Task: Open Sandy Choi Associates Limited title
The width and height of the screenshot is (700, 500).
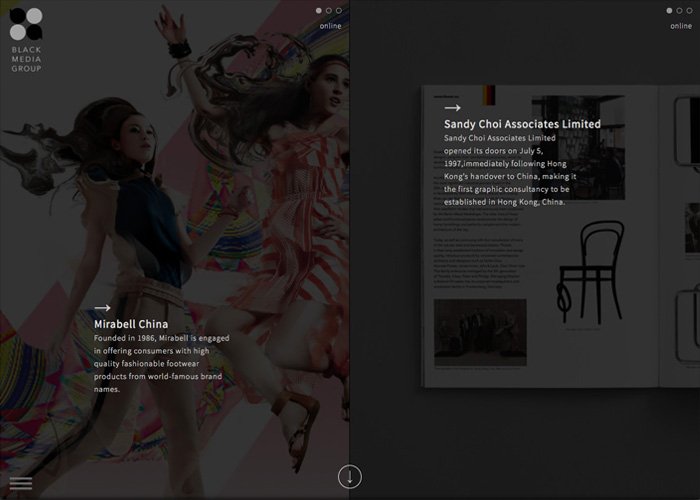Action: pos(522,124)
